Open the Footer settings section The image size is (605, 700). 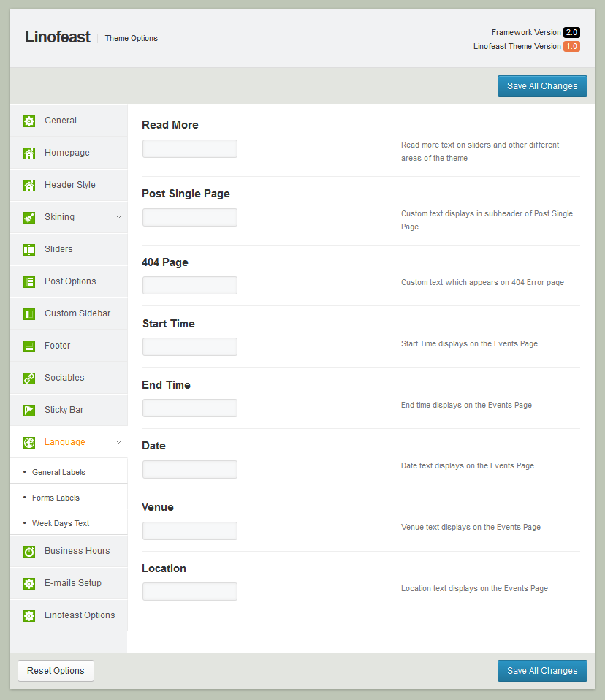pyautogui.click(x=57, y=346)
